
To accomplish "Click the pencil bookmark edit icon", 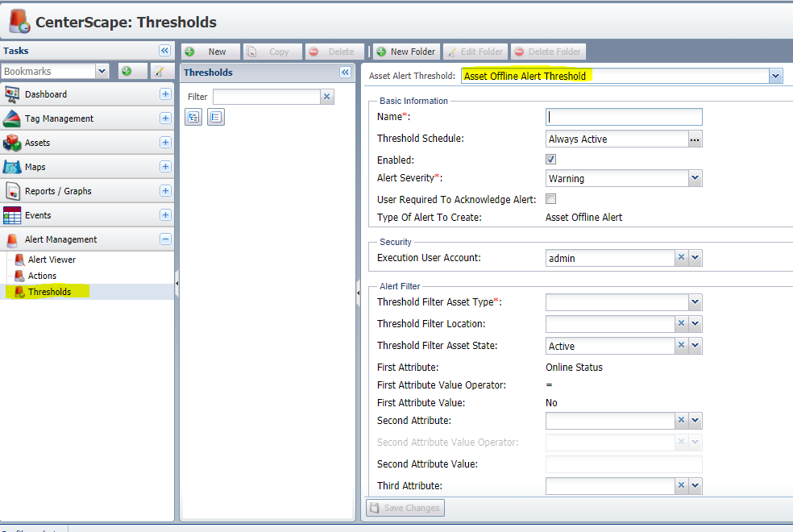I will (159, 71).
